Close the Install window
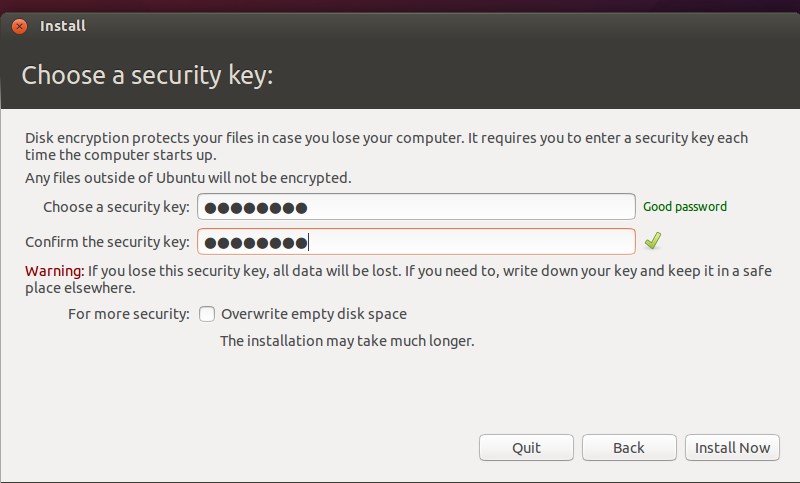Image resolution: width=800 pixels, height=483 pixels. (19, 26)
